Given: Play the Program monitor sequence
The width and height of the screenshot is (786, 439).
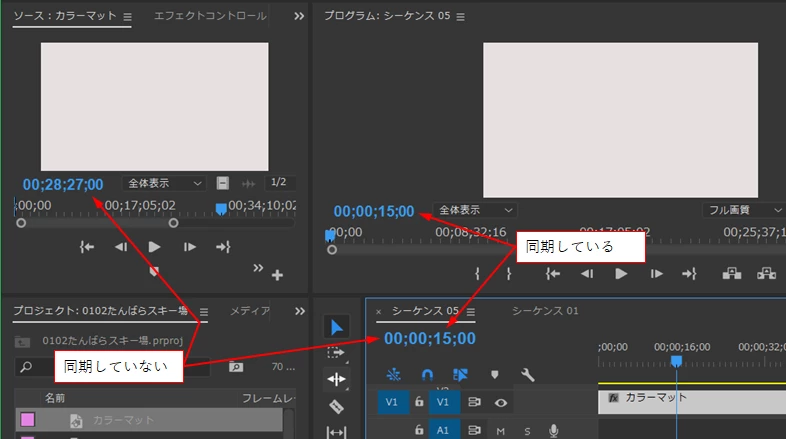Looking at the screenshot, I should pos(621,274).
